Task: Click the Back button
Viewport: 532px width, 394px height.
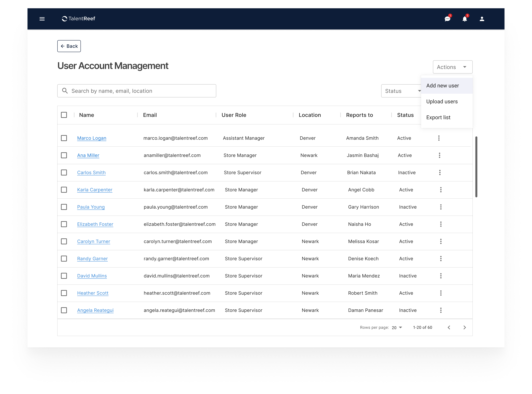Action: [x=69, y=46]
